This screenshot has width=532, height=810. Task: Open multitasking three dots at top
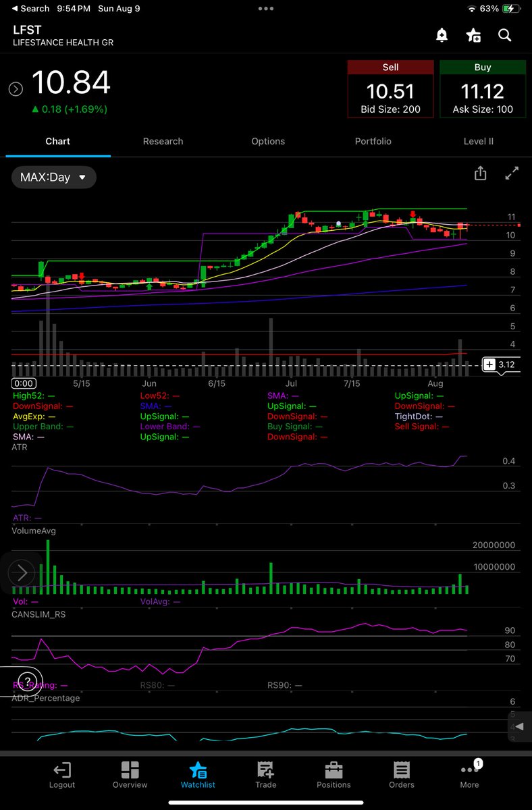(x=266, y=9)
